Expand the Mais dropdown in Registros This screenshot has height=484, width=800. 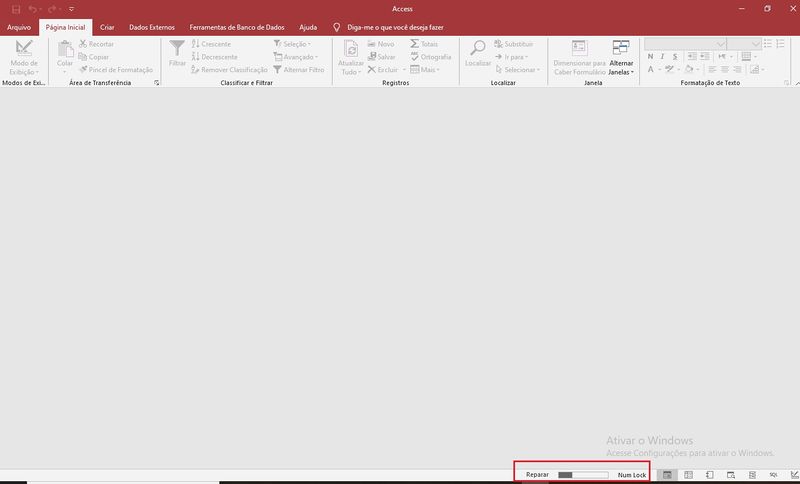425,69
